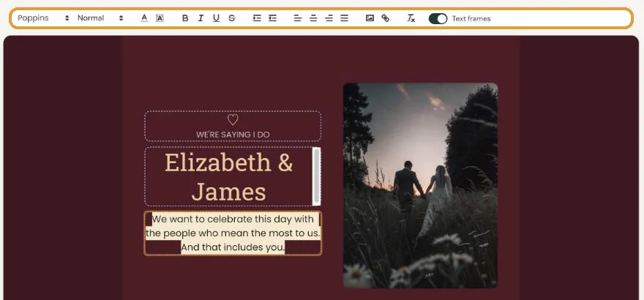Screen dimensions: 644x300
Task: Select the heart icon above the heading
Action: (x=233, y=120)
